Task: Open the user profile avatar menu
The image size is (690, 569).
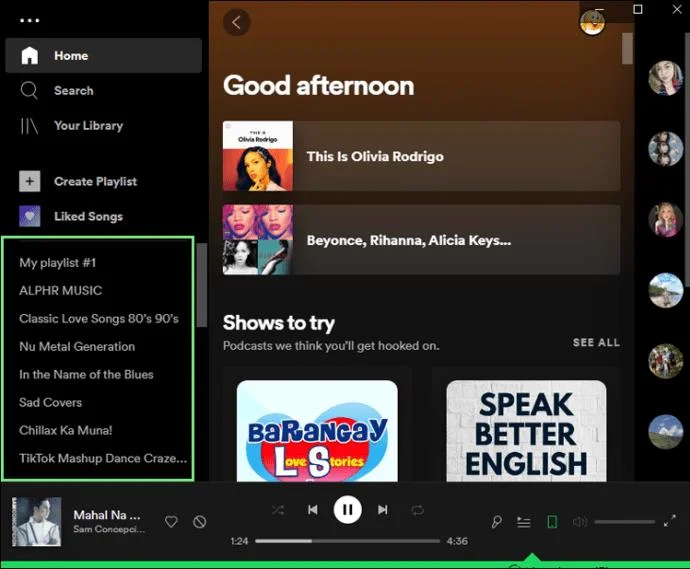Action: coord(592,22)
